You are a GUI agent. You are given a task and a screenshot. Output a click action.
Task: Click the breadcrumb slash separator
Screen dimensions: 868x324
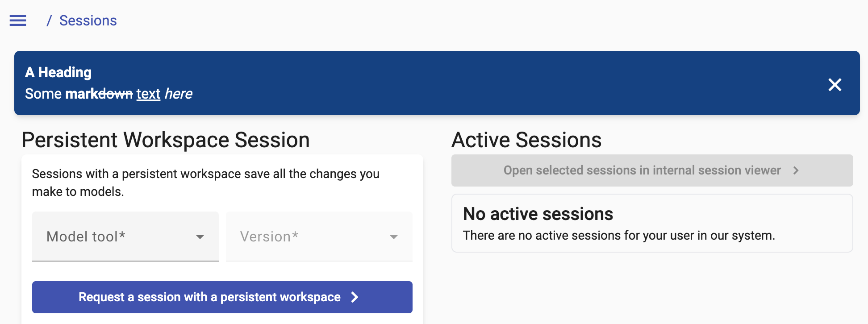pos(49,21)
